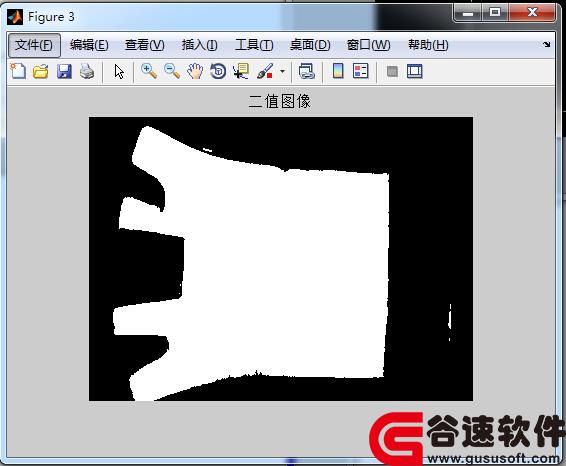Toggle the Data Cursor tool
Viewport: 566px width, 466px height.
pyautogui.click(x=241, y=71)
